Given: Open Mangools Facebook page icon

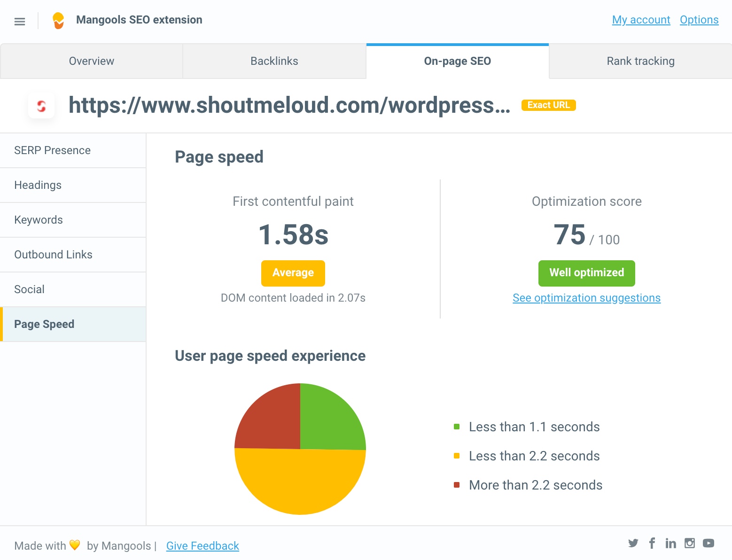Looking at the screenshot, I should click(652, 543).
